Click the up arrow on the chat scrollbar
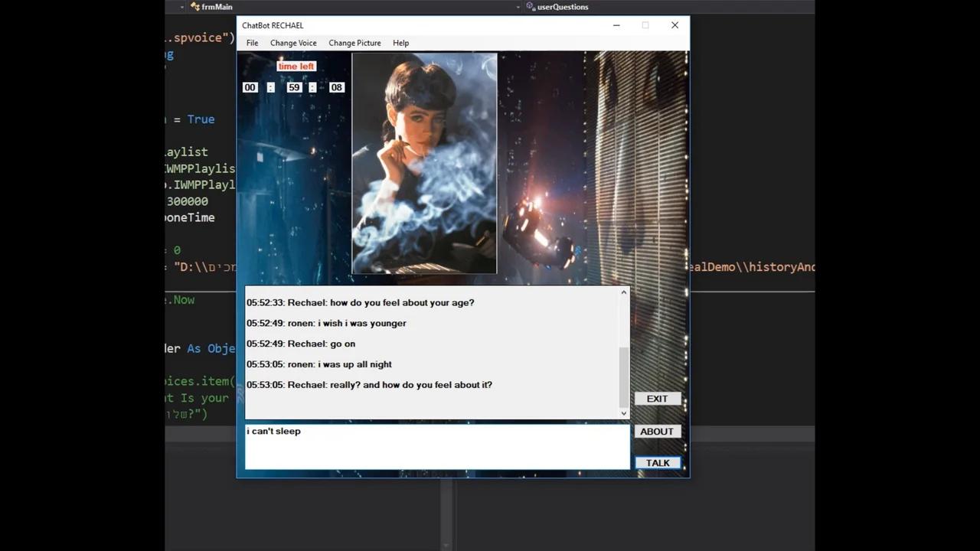 (x=623, y=292)
